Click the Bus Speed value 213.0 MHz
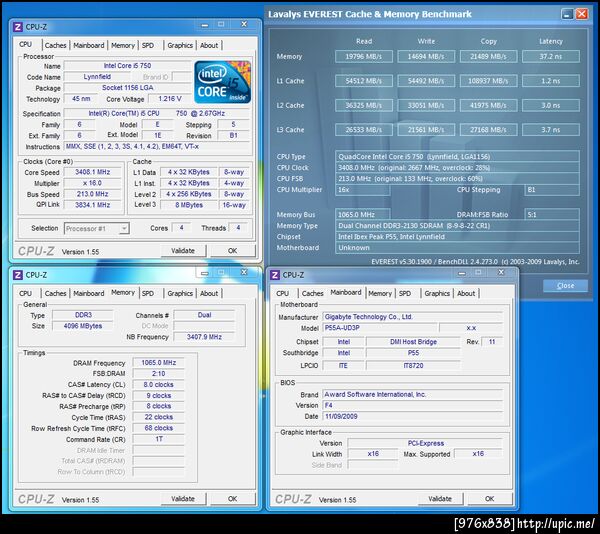Screen dimensions: 600x534 [93, 194]
